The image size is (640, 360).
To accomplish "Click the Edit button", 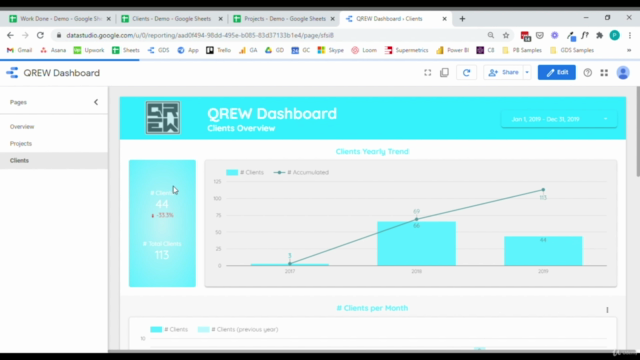I will [x=556, y=73].
